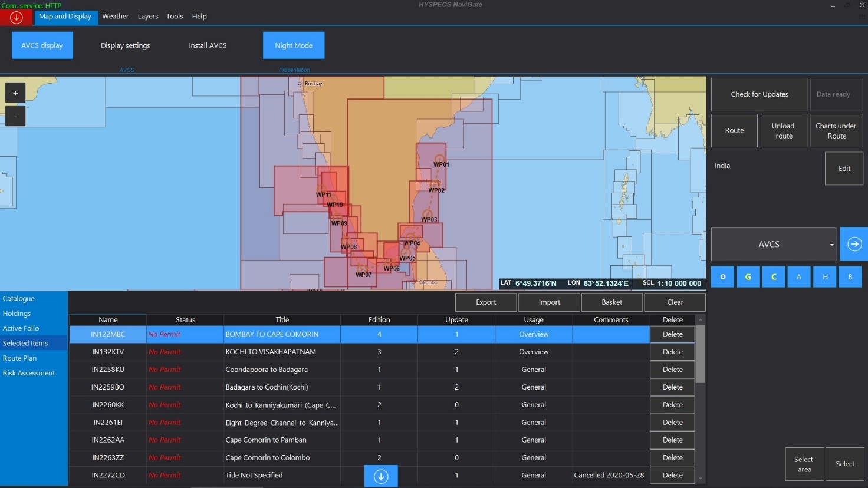Export the selected items list

click(486, 302)
